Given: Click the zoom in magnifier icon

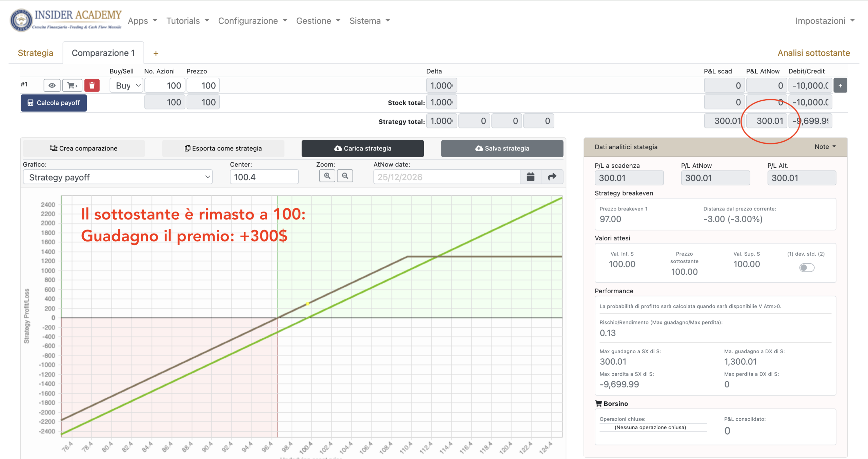Looking at the screenshot, I should (x=327, y=176).
